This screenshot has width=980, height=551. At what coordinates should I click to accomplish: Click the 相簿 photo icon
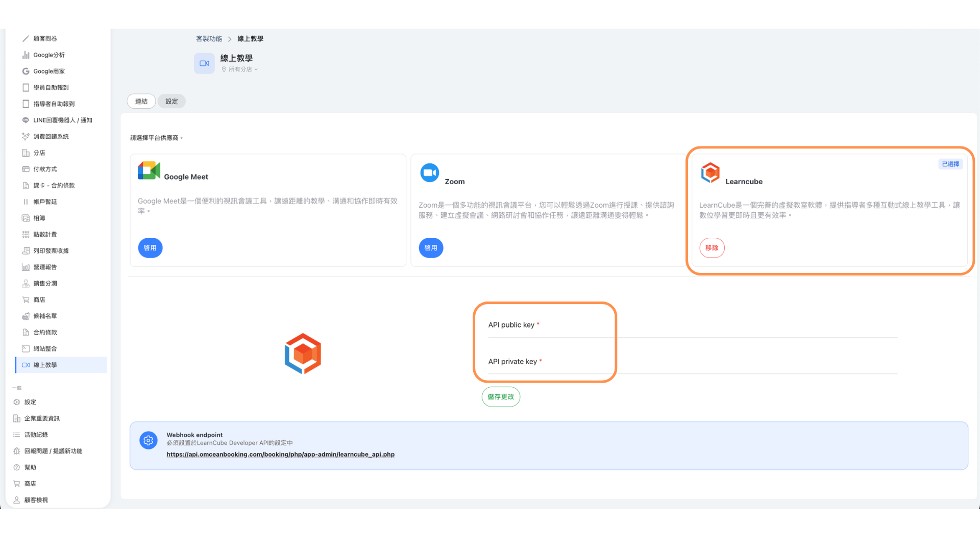[26, 218]
